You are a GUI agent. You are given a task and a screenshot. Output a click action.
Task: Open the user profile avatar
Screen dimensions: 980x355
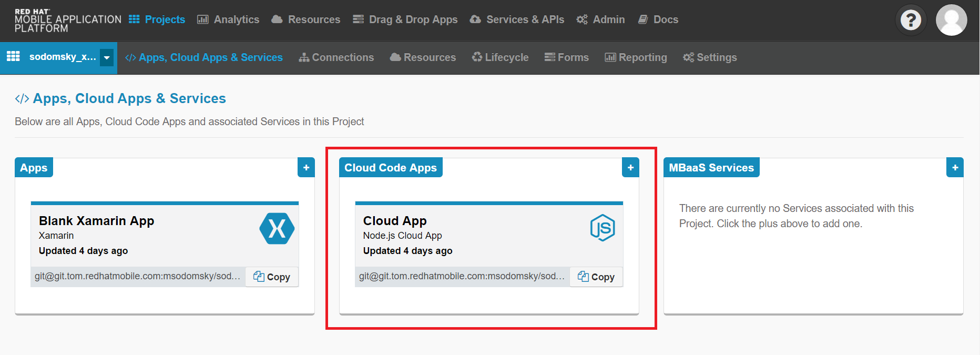[x=952, y=20]
